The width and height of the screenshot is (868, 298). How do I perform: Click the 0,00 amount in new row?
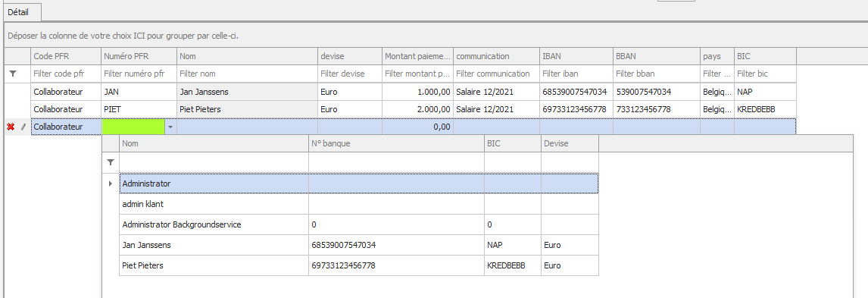pos(417,127)
